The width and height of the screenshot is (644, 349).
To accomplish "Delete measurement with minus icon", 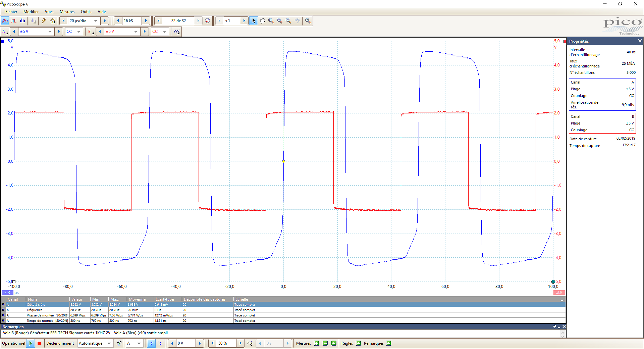I will (x=325, y=343).
